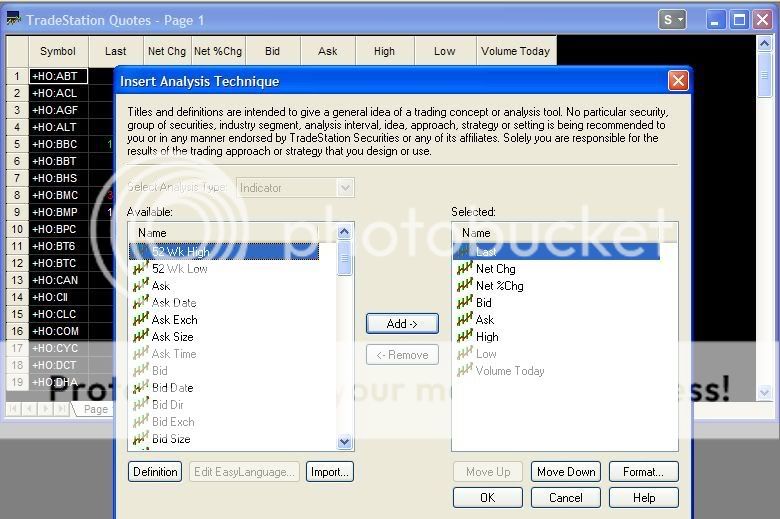Click the Bid icon in the Selected list

465,302
